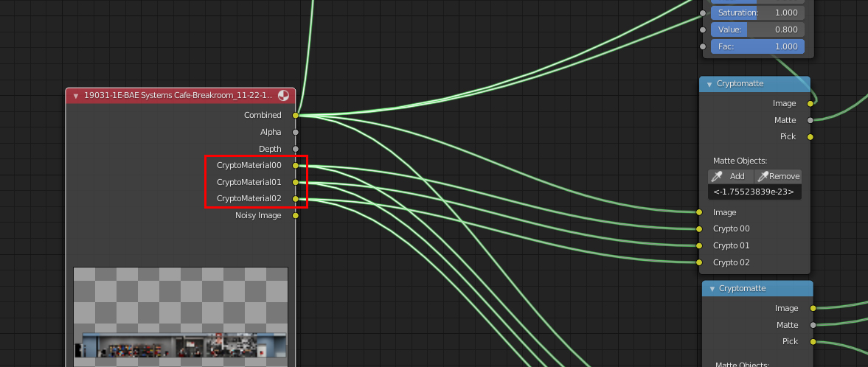Collapse the render layers node using its triangle
Viewport: 868px width, 367px height.
pos(76,96)
